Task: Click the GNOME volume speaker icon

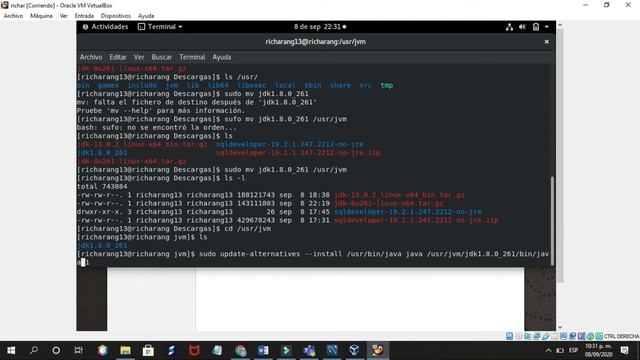Action: click(x=522, y=27)
